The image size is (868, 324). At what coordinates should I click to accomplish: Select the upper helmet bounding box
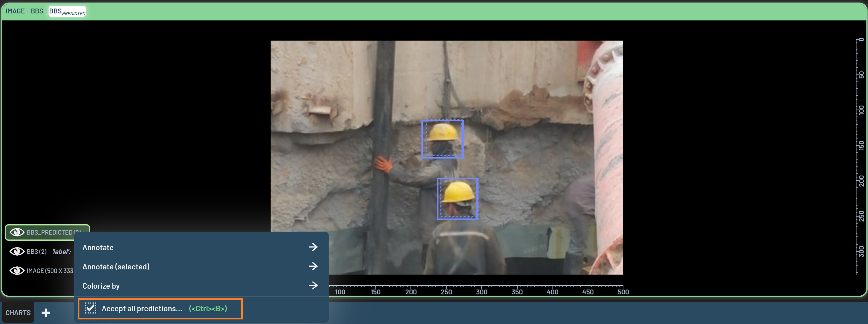coord(442,139)
